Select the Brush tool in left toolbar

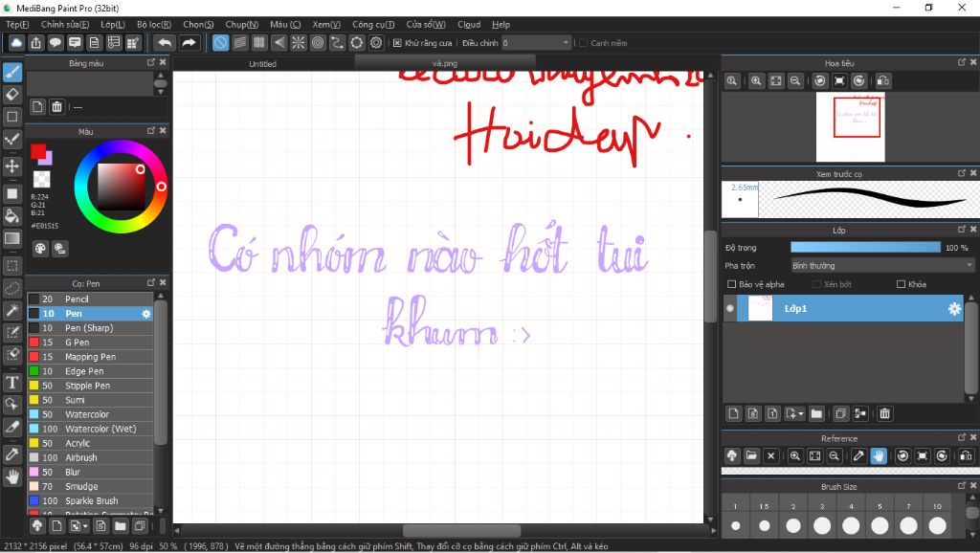[x=11, y=72]
